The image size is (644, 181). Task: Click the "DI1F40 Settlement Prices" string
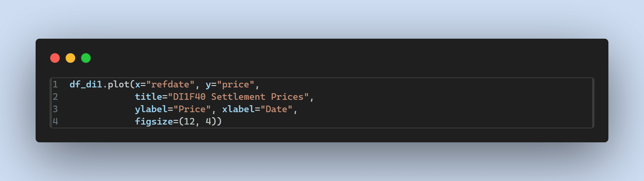[x=238, y=97]
